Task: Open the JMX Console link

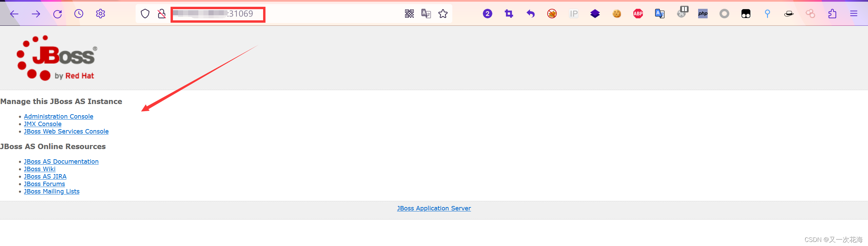Action: 42,124
